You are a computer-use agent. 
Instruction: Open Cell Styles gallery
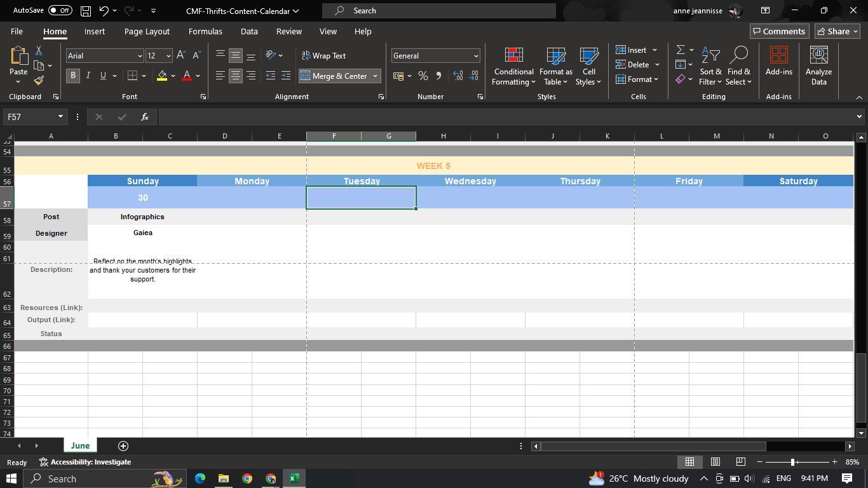588,66
